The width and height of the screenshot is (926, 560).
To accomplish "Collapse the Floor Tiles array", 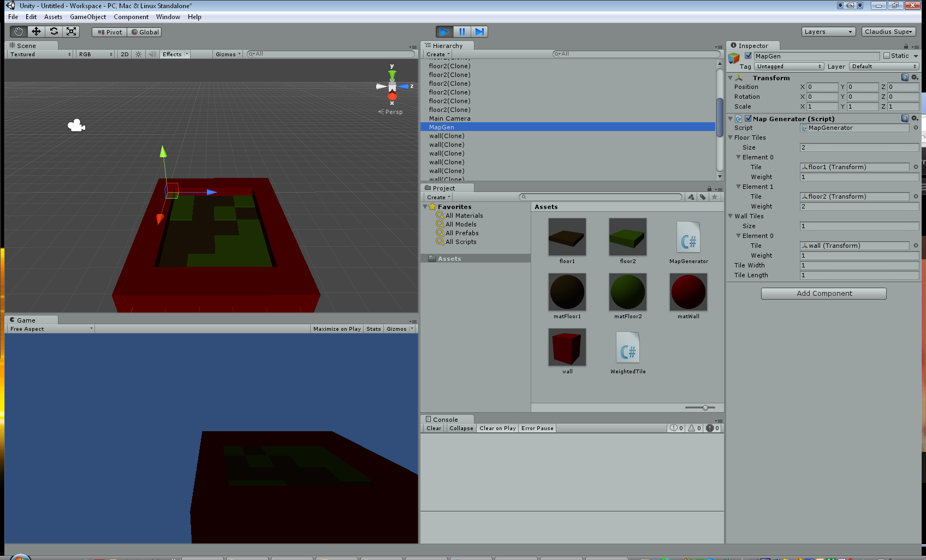I will (x=731, y=138).
